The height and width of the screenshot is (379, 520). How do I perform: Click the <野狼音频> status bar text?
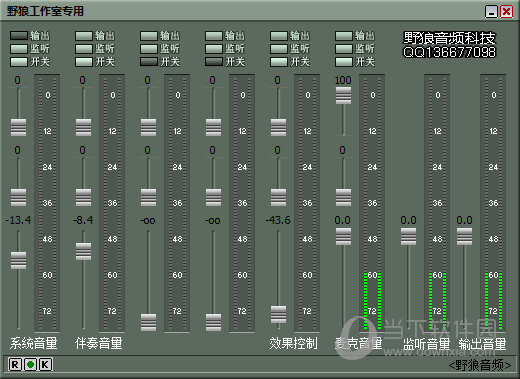coord(480,365)
